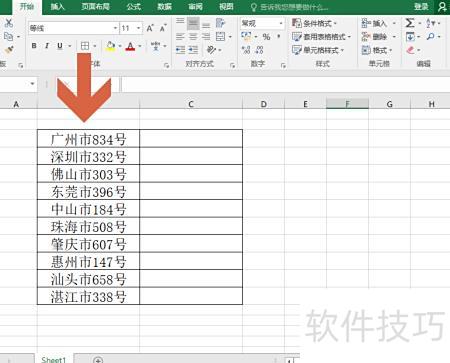The image size is (450, 363).
Task: Click the Cut scissors icon
Action: (x=9, y=23)
